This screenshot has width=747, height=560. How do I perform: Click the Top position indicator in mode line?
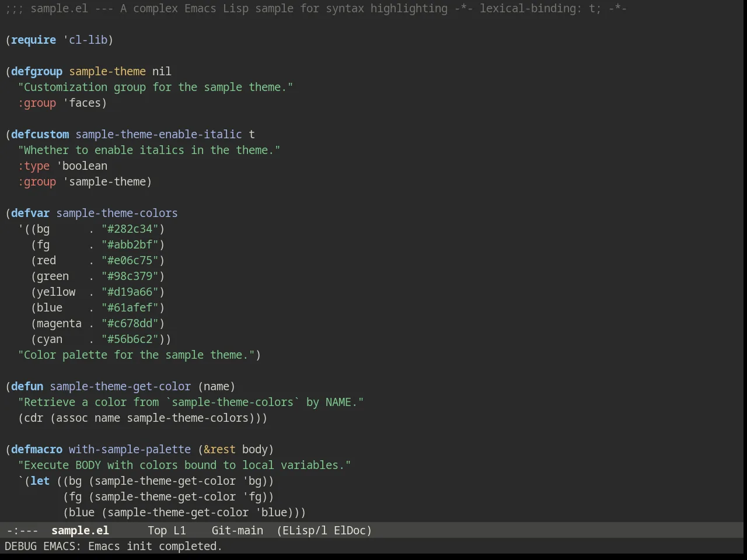click(157, 530)
